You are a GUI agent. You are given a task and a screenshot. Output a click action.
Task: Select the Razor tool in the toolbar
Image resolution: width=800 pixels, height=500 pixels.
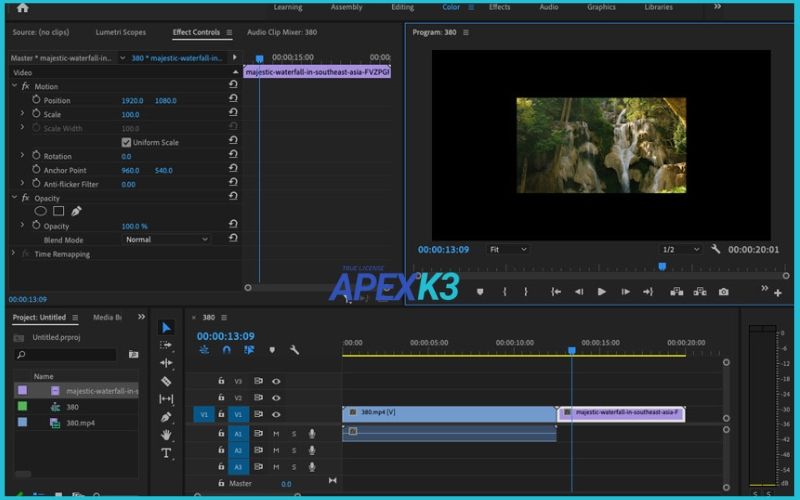click(166, 381)
